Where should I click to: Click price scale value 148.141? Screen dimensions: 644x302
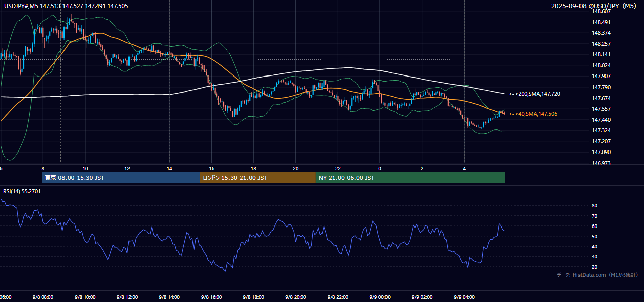click(602, 55)
